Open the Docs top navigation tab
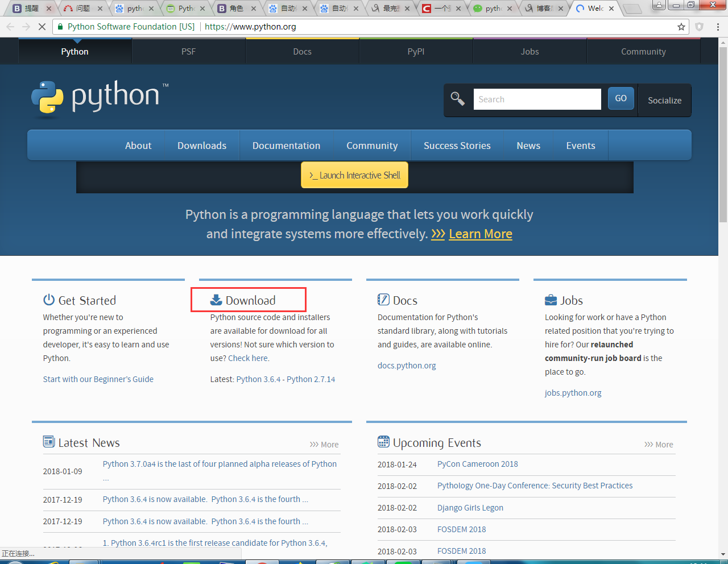Screen dimensions: 728x564 [303, 51]
